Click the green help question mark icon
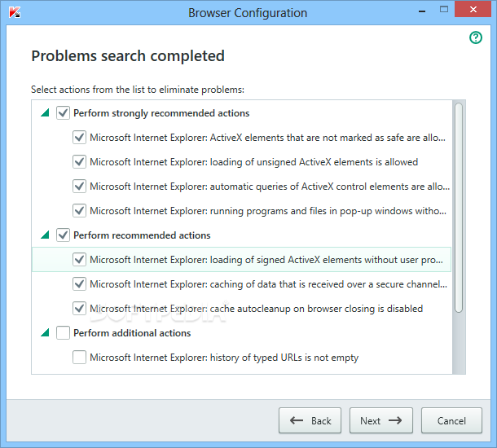 (x=476, y=38)
